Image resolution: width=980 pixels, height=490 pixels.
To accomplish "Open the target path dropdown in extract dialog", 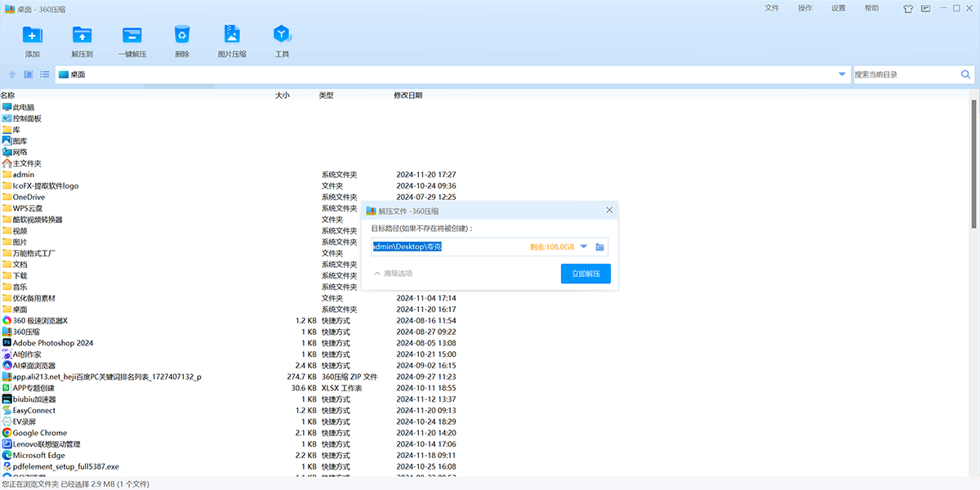I will [x=584, y=247].
